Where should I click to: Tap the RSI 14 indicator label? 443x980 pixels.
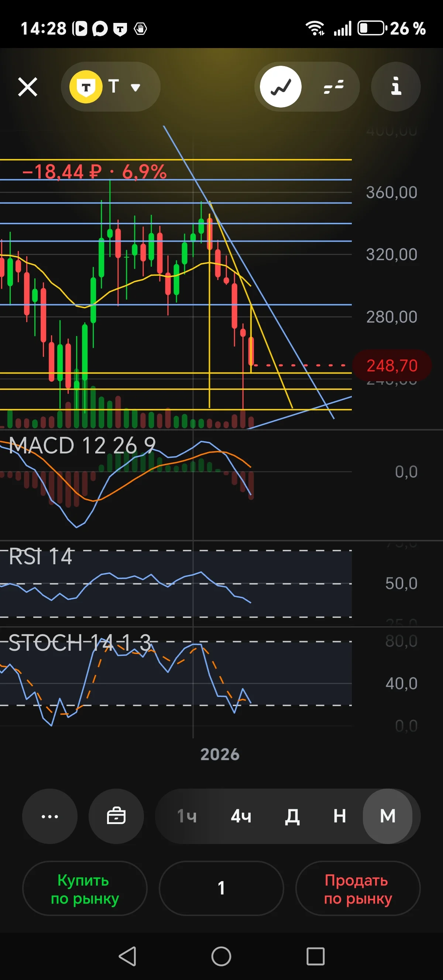(40, 557)
